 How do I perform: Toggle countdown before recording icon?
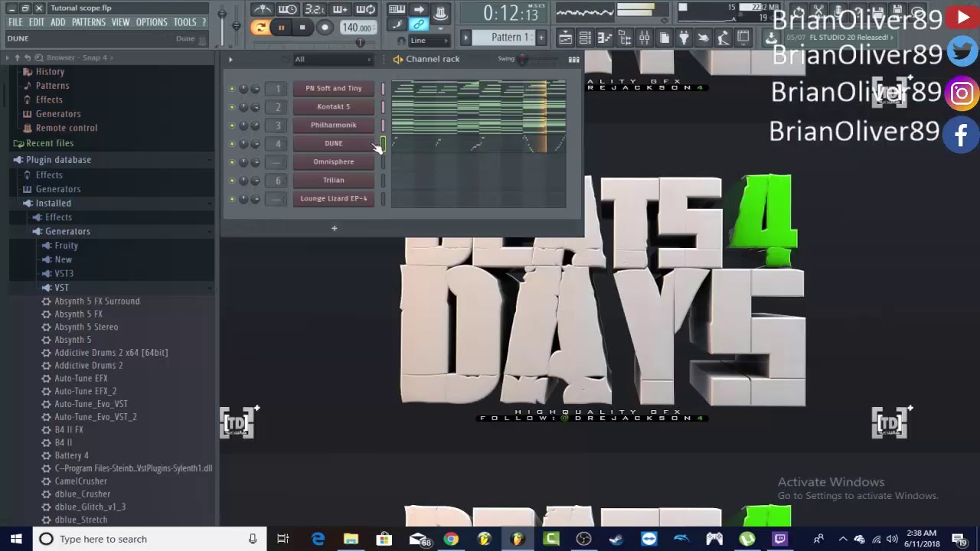314,9
